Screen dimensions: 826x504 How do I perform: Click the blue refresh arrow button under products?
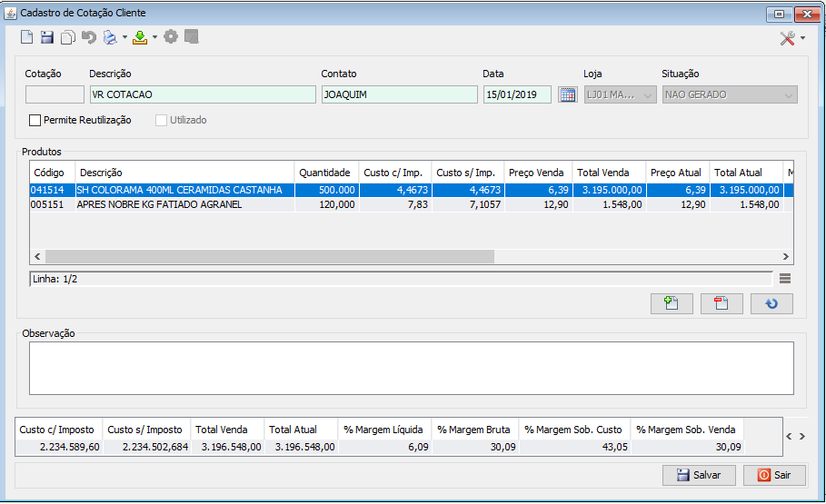[x=771, y=303]
